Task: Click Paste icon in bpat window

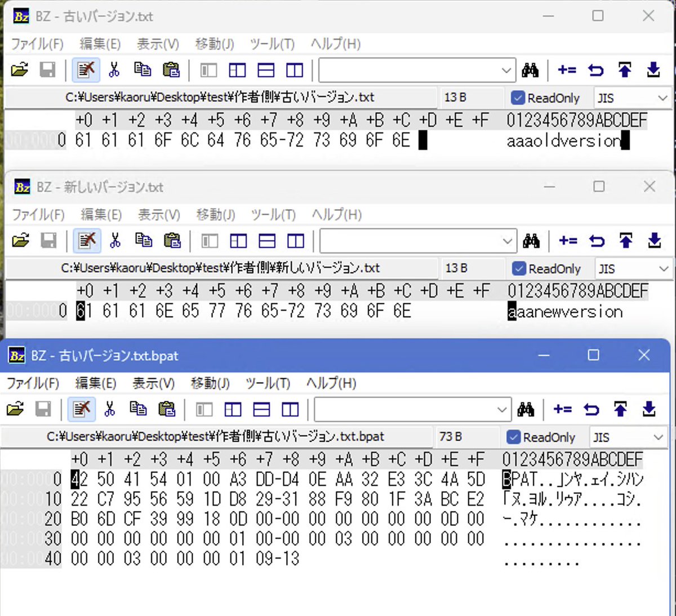Action: 166,409
